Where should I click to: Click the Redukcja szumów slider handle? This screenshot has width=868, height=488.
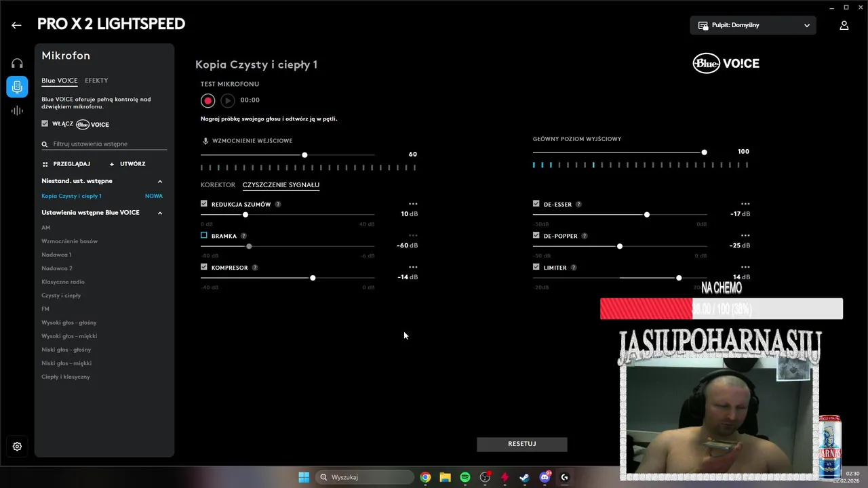click(x=245, y=215)
